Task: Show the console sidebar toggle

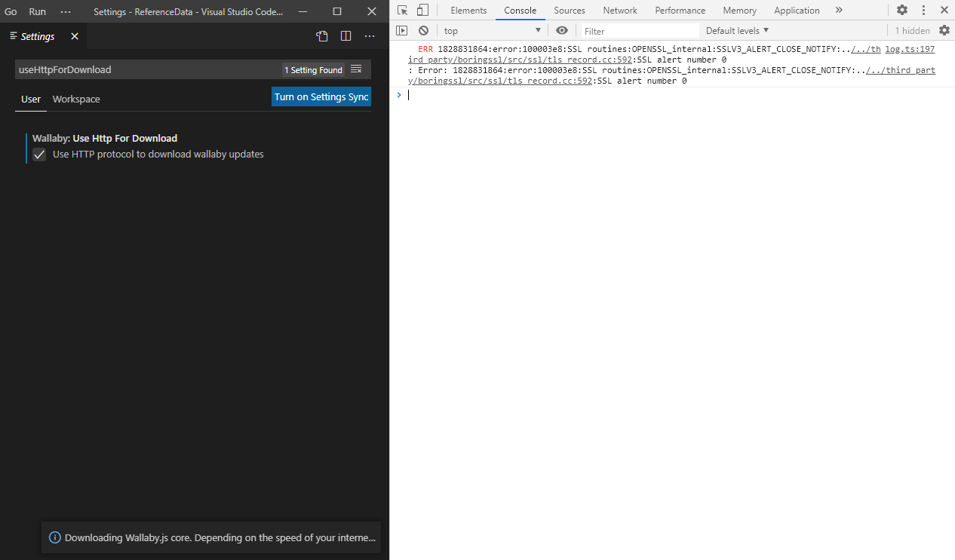Action: point(402,30)
